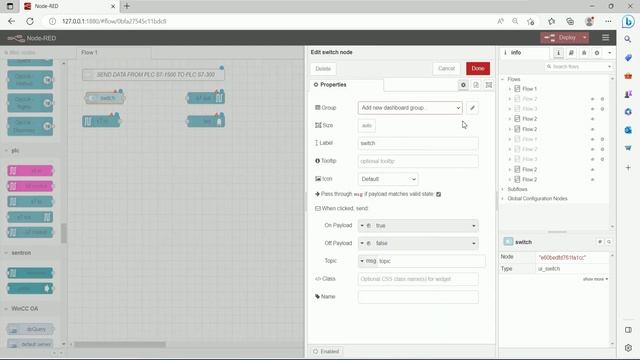
Task: Open a new browser tab
Action: (x=127, y=6)
